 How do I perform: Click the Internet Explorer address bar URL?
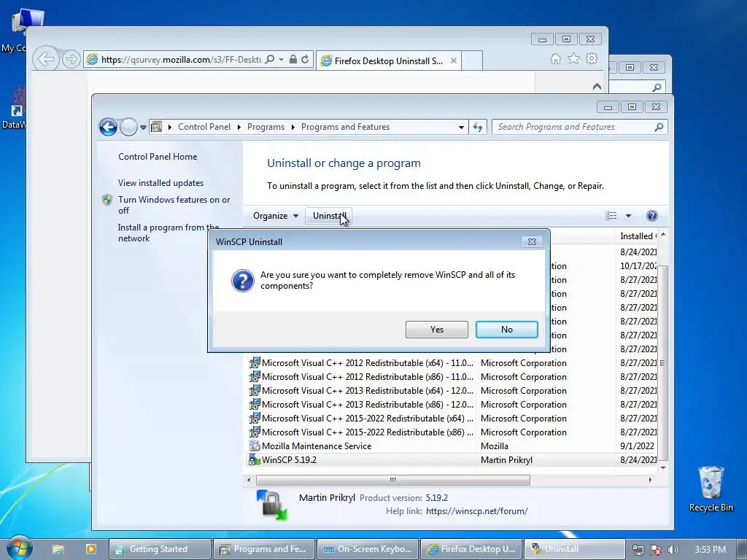[181, 60]
